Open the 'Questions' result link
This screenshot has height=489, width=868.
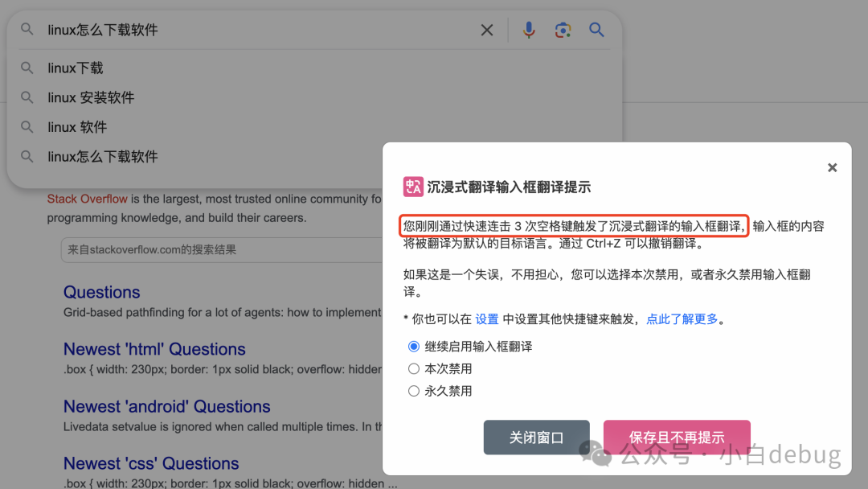pos(102,292)
